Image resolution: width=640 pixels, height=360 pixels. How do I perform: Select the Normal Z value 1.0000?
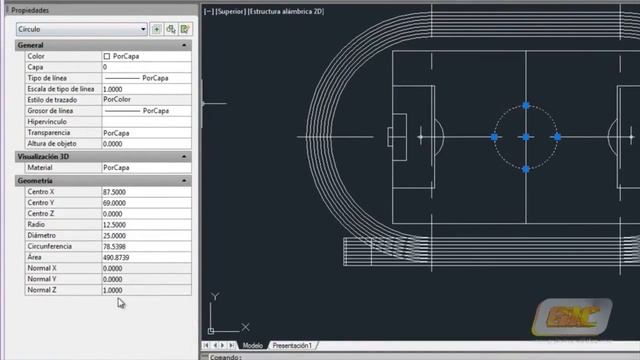146,290
